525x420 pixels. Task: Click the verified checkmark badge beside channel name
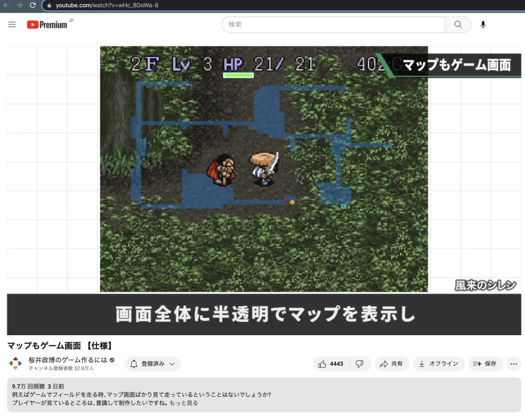112,360
